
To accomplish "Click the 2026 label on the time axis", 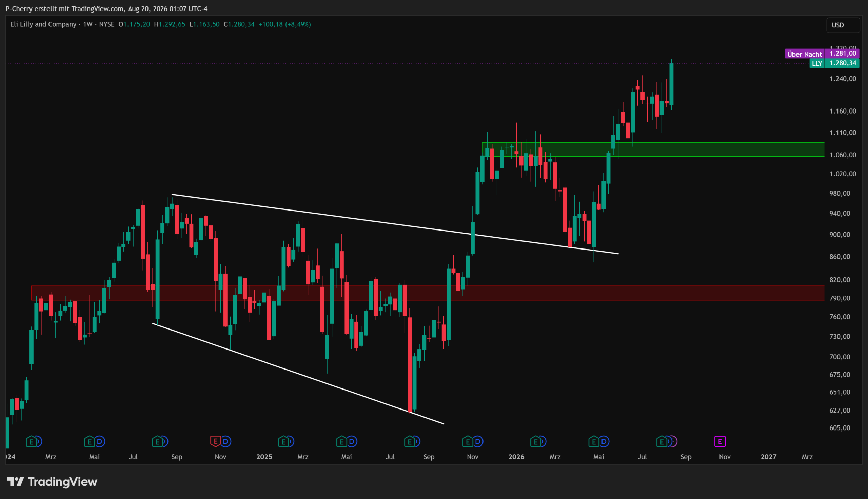I will pyautogui.click(x=516, y=457).
